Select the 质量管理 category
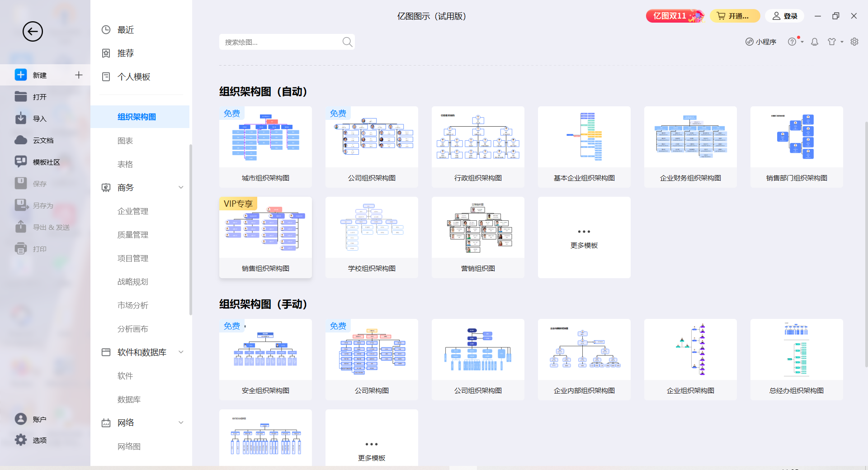868x470 pixels. (x=133, y=235)
